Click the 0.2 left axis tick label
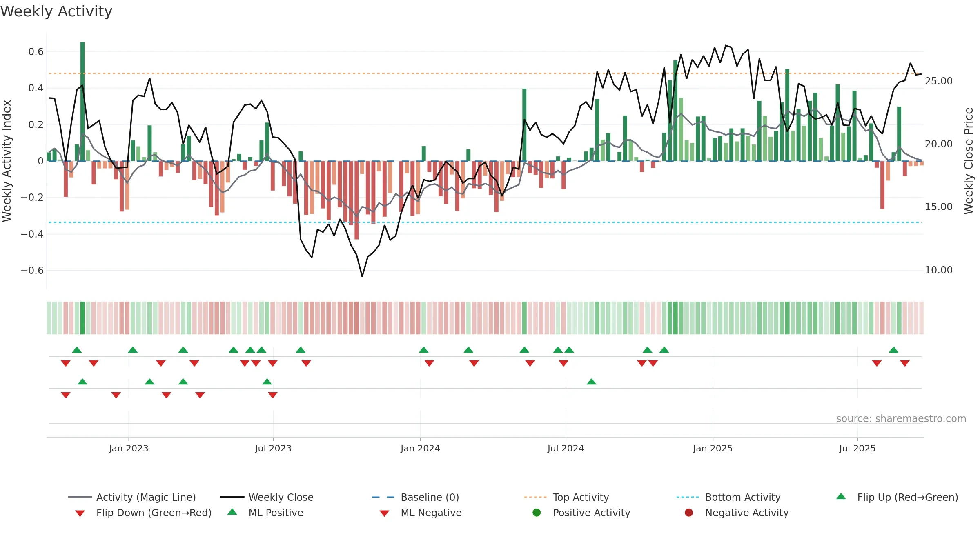The width and height of the screenshot is (980, 551). pyautogui.click(x=36, y=124)
